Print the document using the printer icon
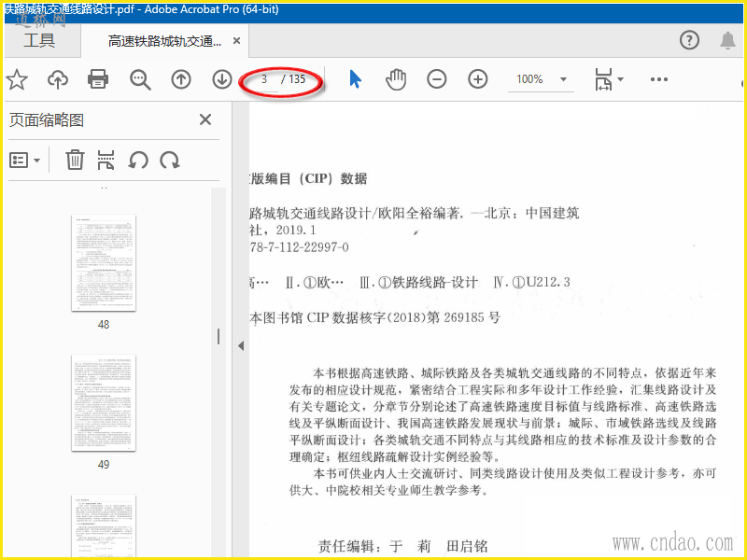 click(x=98, y=79)
